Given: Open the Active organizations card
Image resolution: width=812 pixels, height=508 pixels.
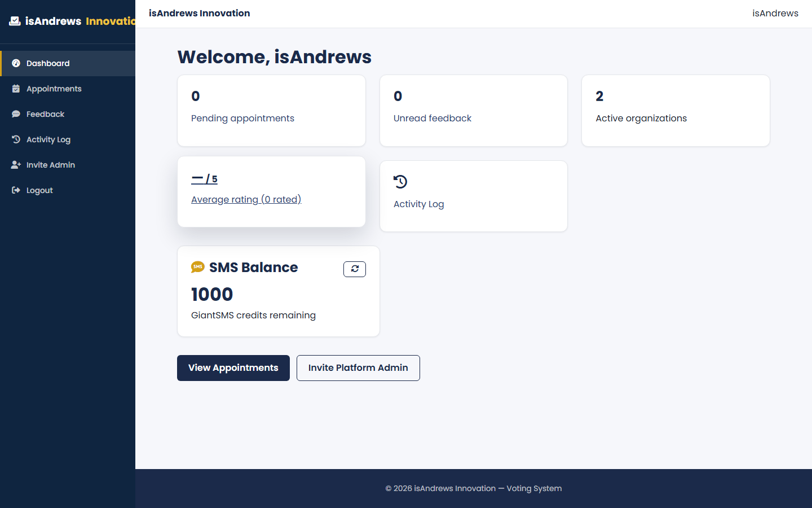Looking at the screenshot, I should point(676,111).
